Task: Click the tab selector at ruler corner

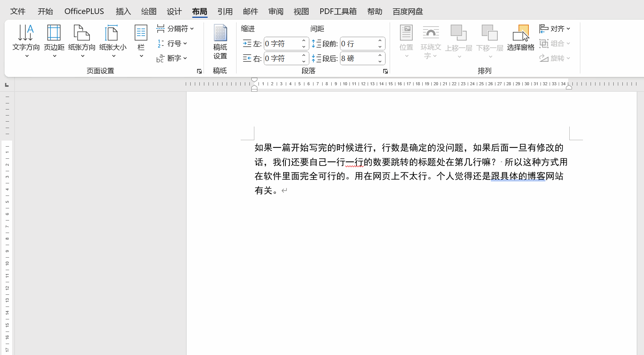Action: [x=7, y=85]
